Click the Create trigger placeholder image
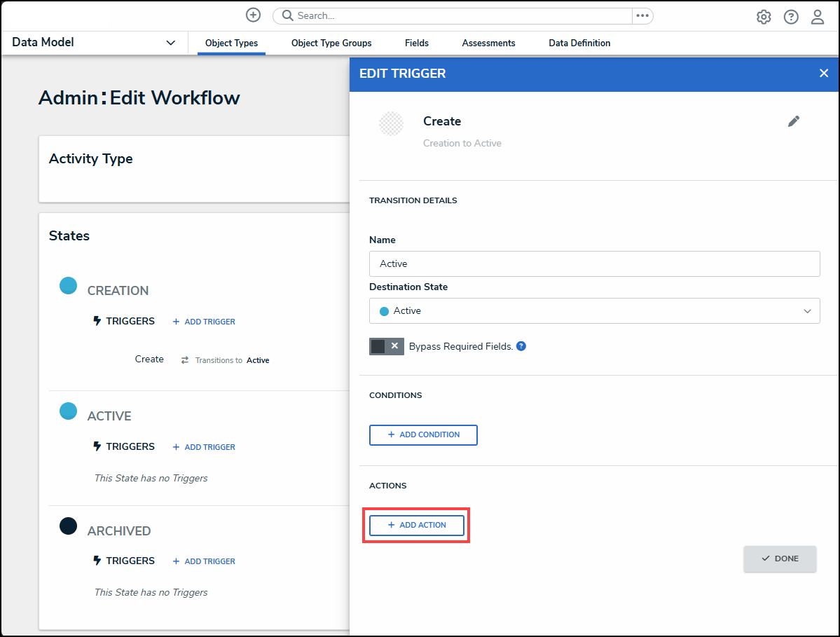The width and height of the screenshot is (840, 637). (x=391, y=124)
